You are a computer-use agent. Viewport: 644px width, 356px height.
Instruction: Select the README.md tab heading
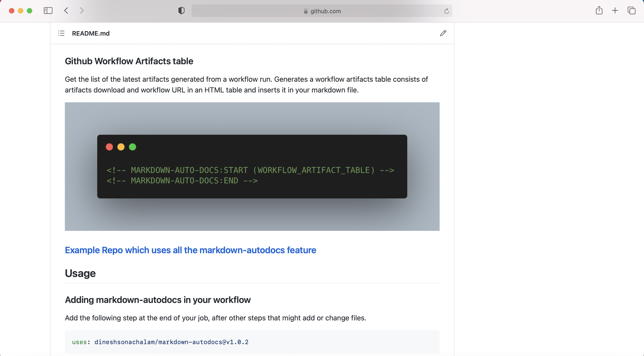[91, 33]
